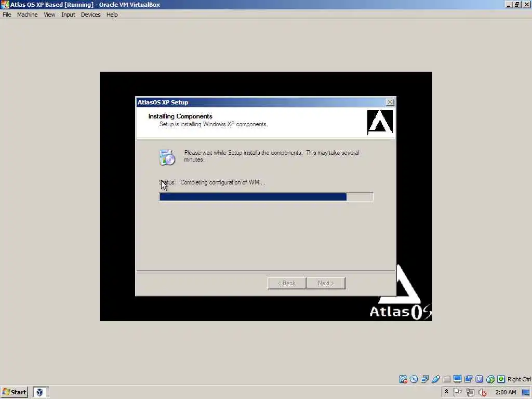The width and height of the screenshot is (532, 399).
Task: Click the setup CD icon
Action: 167,157
